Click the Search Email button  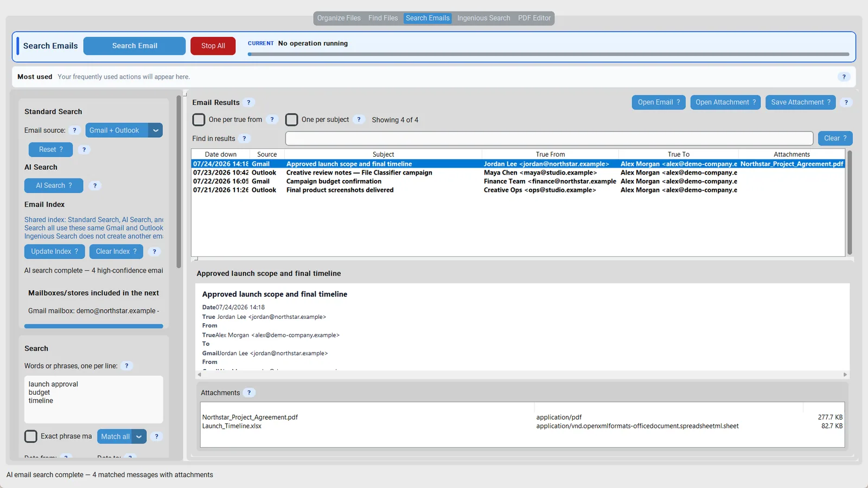(135, 46)
